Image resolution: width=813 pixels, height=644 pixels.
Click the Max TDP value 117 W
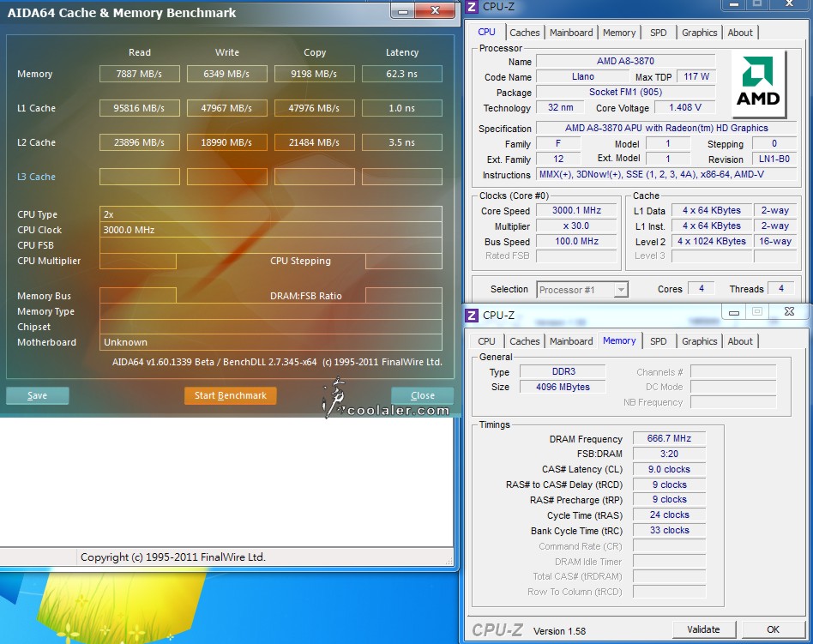tap(696, 76)
